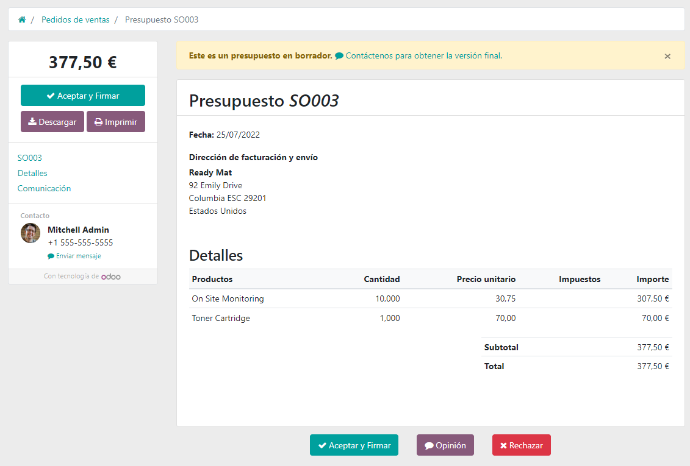Image resolution: width=690 pixels, height=466 pixels.
Task: Click the Mitchell Admin contact name
Action: (78, 229)
